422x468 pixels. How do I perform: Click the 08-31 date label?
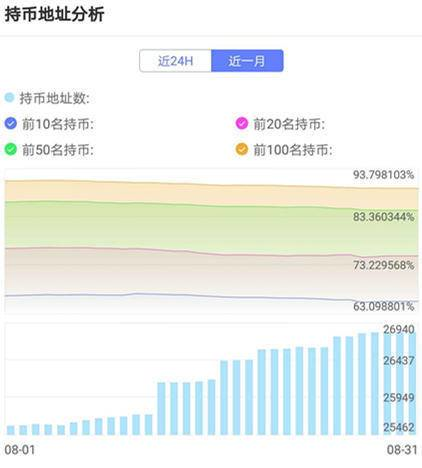pos(402,450)
